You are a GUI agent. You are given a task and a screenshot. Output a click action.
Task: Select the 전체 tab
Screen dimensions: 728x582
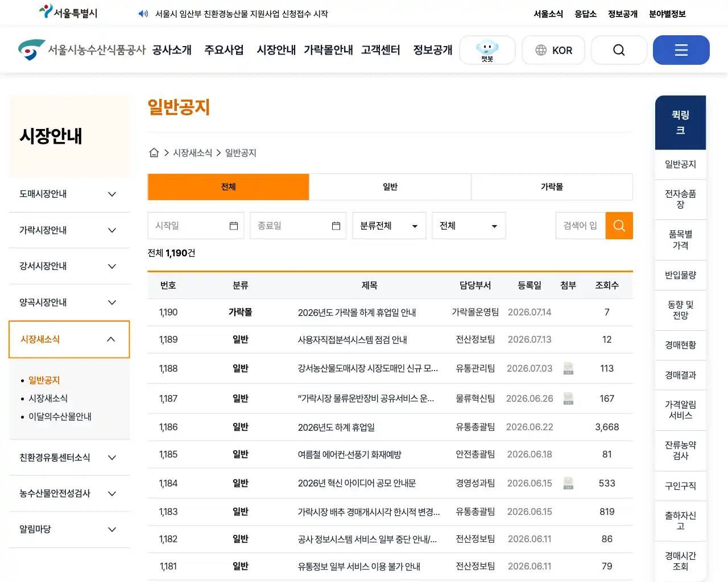pos(229,187)
